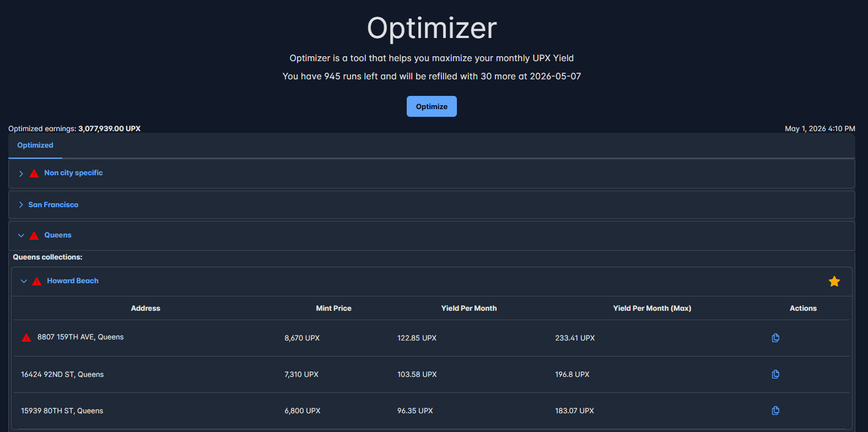The image size is (868, 432).
Task: Copy icon for 16424 92ND ST row
Action: [775, 374]
